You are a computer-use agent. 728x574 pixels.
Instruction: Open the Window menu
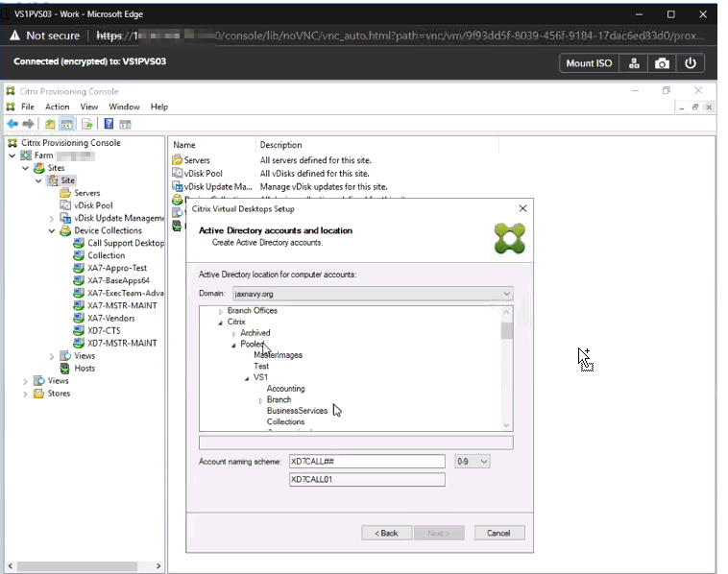point(124,107)
